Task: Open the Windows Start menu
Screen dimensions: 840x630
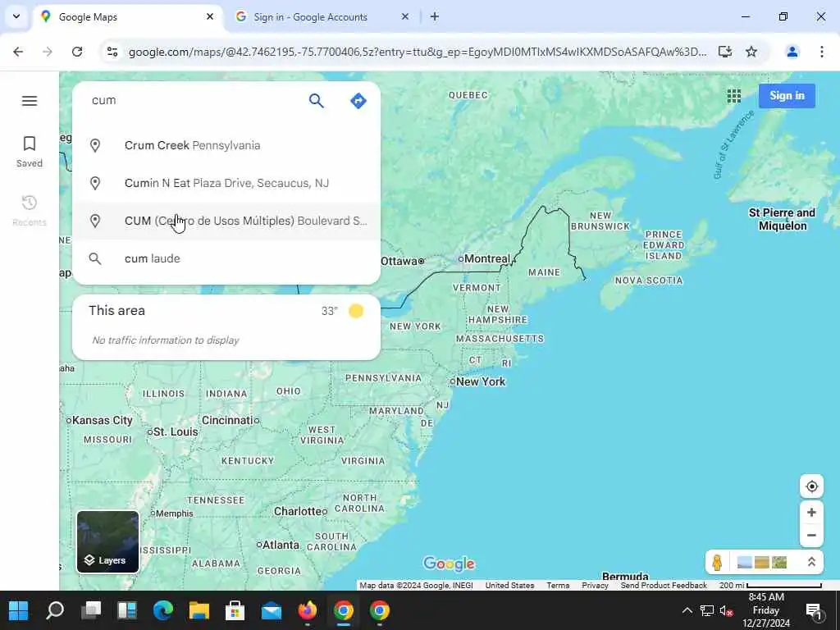Action: click(19, 610)
